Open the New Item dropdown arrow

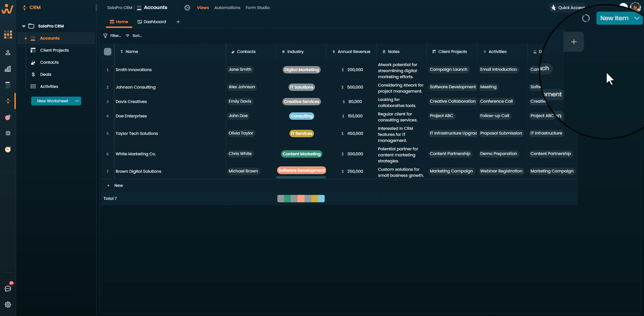(x=637, y=18)
